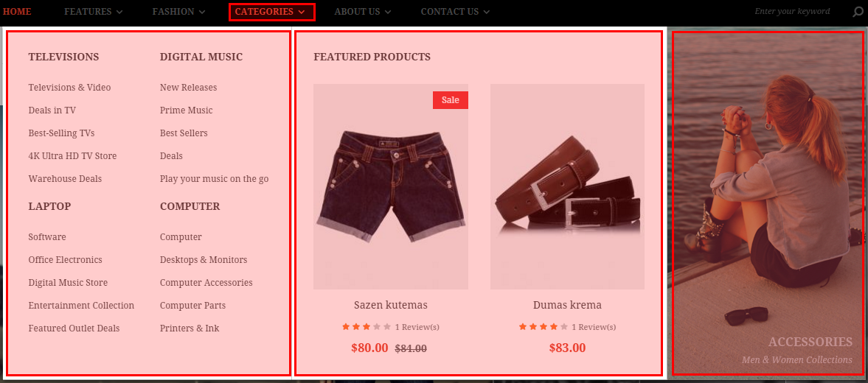
Task: Open 1 Review(s) link for Sazen kutemas
Action: [417, 327]
